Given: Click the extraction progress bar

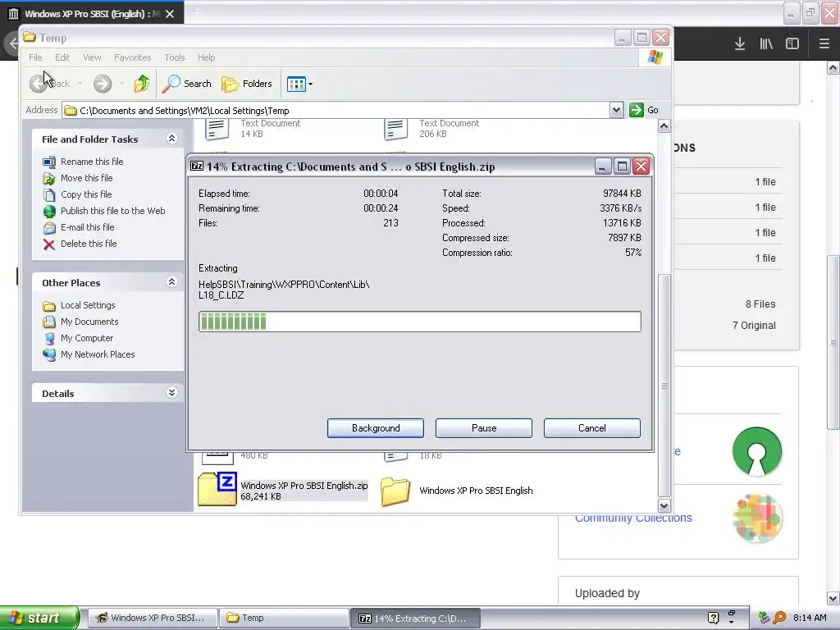Looking at the screenshot, I should point(419,322).
